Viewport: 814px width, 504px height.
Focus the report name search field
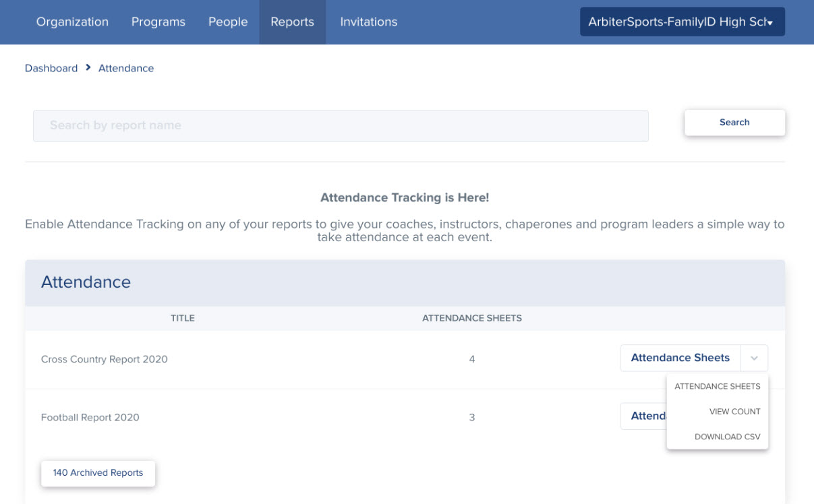tap(341, 125)
